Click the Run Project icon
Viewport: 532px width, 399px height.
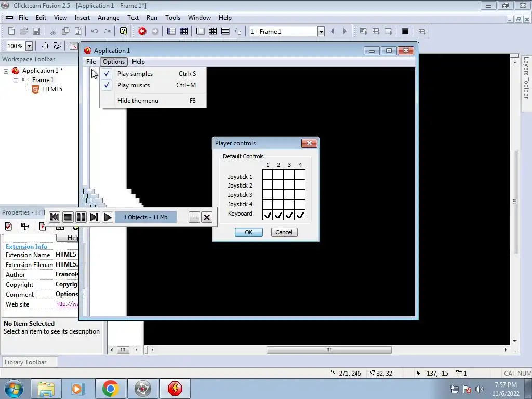pyautogui.click(x=363, y=31)
